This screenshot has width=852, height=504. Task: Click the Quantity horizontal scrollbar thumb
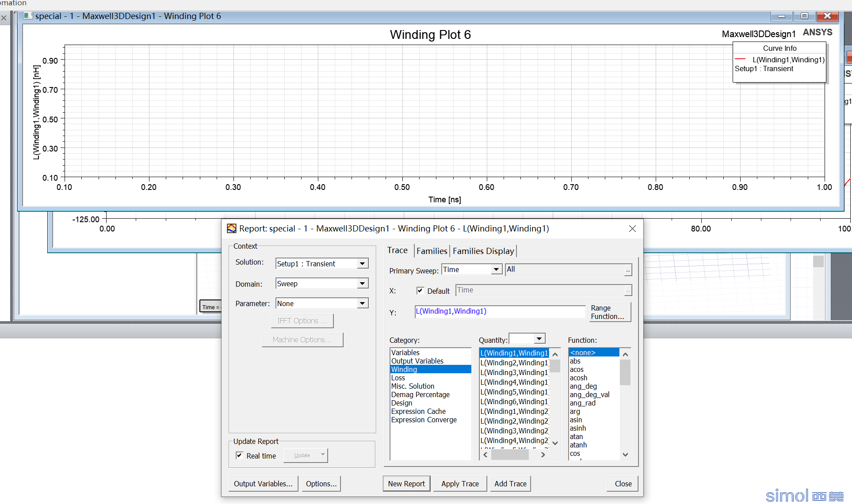[510, 455]
